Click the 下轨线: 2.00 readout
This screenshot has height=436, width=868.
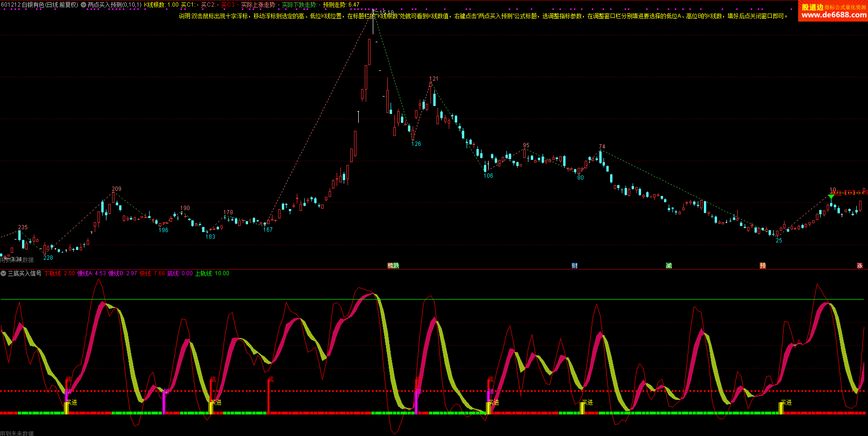point(60,273)
